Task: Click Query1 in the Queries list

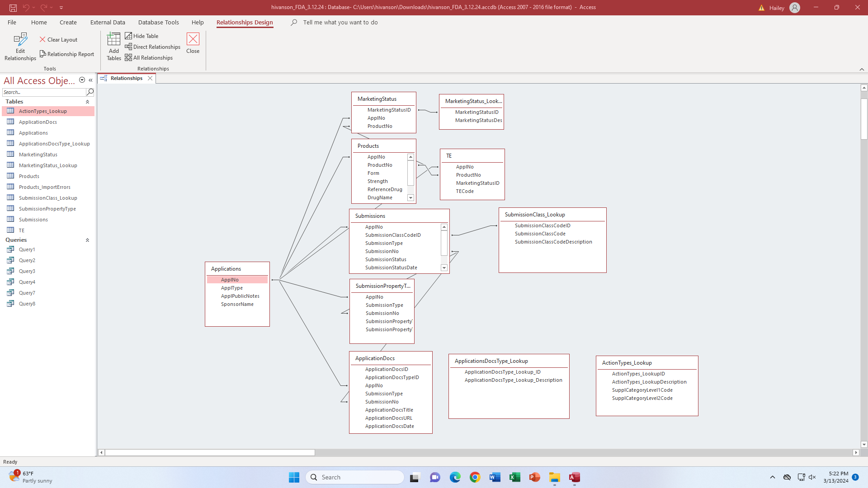Action: click(x=26, y=249)
